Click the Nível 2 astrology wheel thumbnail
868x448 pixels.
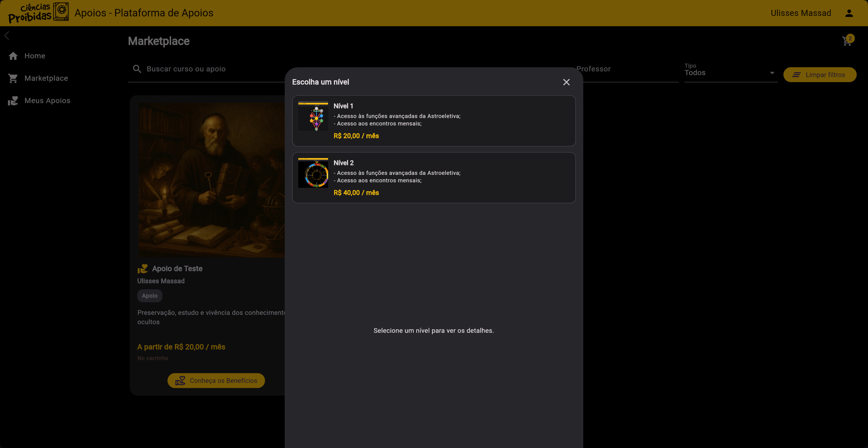(x=313, y=173)
